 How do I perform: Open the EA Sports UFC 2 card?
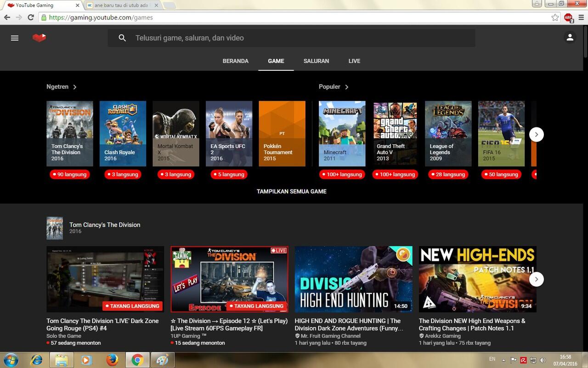tap(229, 134)
